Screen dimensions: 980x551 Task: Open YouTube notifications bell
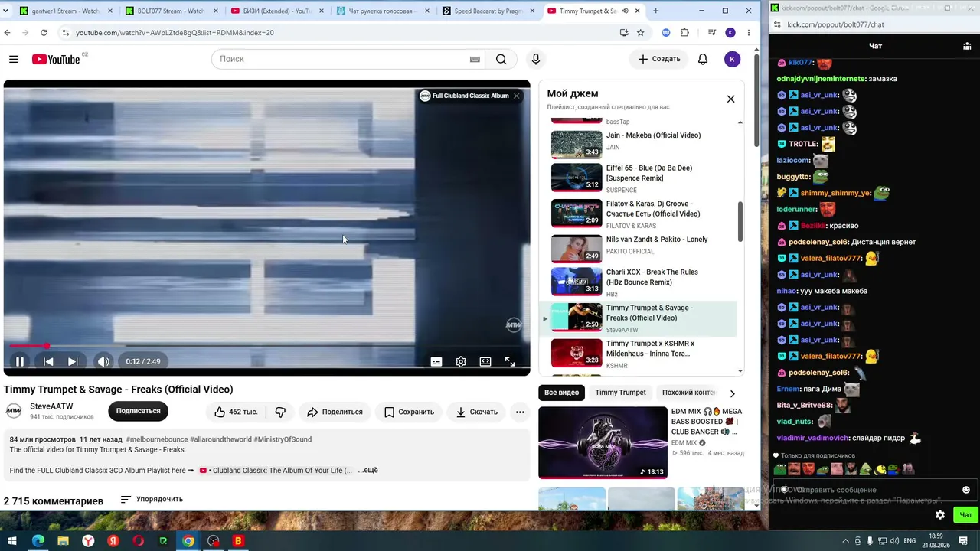click(703, 59)
